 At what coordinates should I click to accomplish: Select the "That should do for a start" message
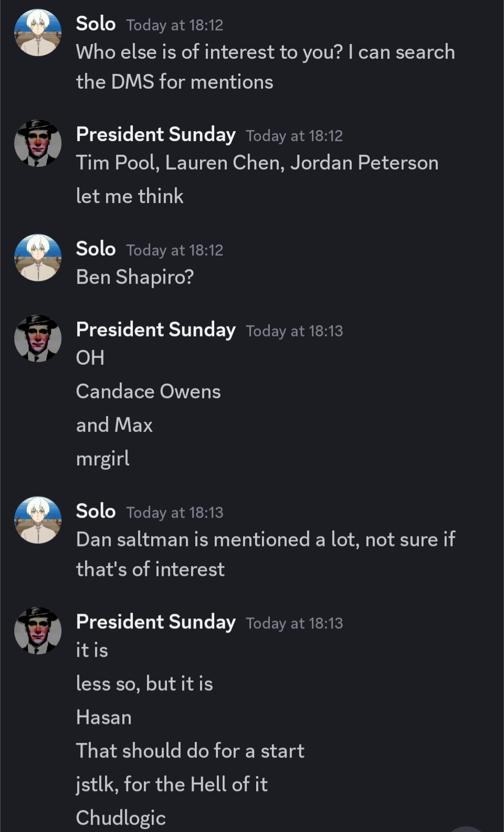click(x=190, y=751)
